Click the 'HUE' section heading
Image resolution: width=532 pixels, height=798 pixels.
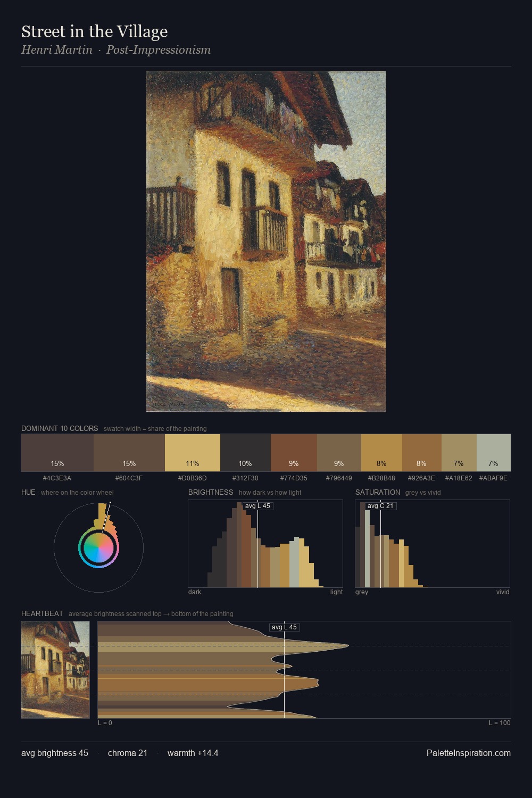coord(28,492)
